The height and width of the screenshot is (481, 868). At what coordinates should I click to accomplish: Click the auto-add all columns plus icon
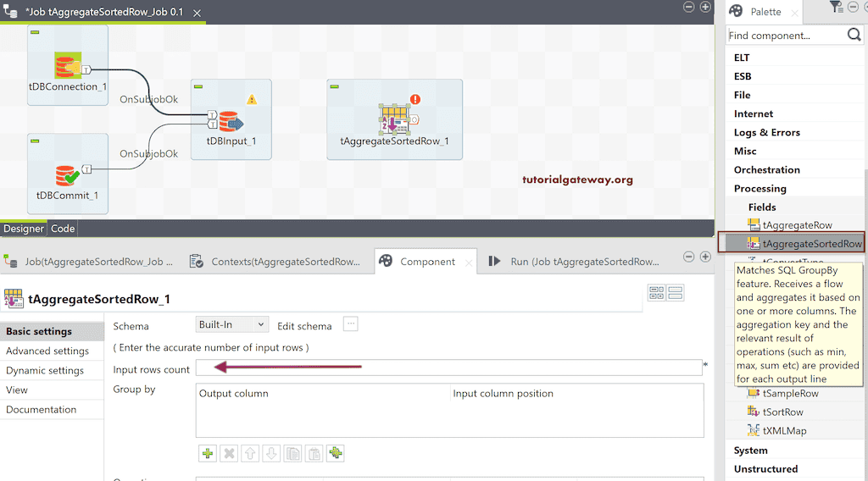point(336,453)
